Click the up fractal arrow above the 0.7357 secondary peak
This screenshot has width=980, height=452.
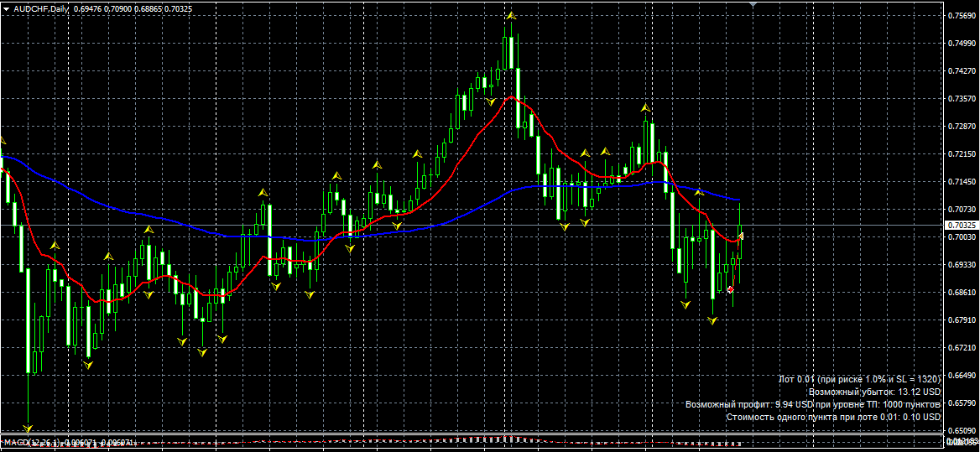645,108
